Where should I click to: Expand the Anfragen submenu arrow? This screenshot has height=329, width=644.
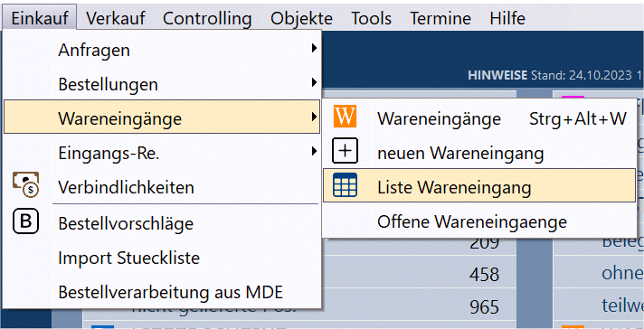314,49
